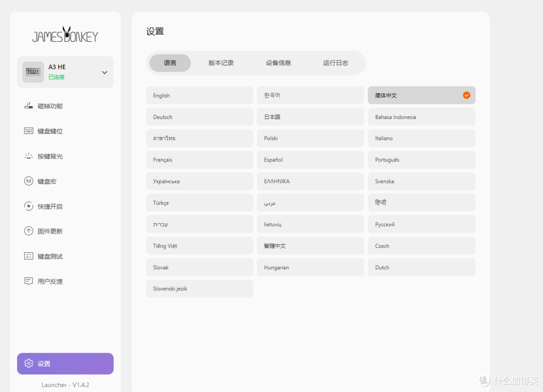543x392 pixels.
Task: Pick the Hindi language option
Action: pyautogui.click(x=421, y=203)
